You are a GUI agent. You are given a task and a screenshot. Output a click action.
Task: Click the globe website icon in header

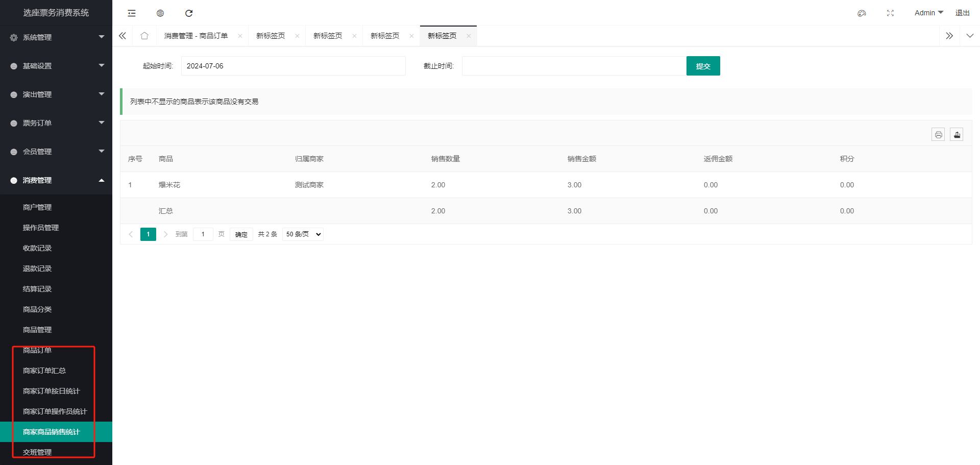point(160,13)
